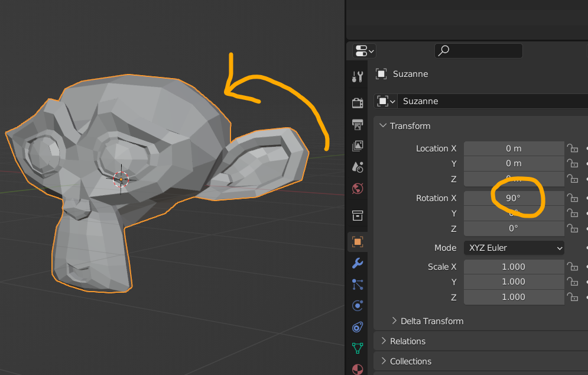Screen dimensions: 588x375
Task: Click the properties search field
Action: tap(479, 51)
